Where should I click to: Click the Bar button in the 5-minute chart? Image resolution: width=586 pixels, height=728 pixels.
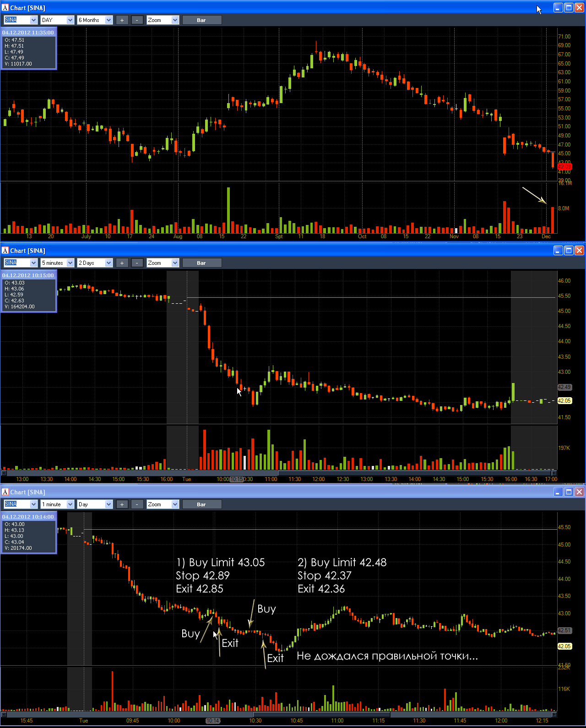point(202,263)
